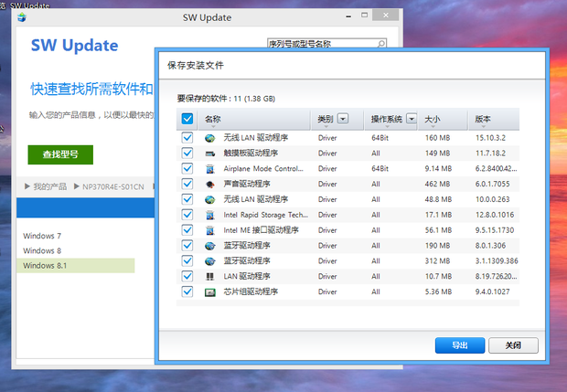
Task: Click the 9.4.0.1027 version cell
Action: (x=493, y=291)
